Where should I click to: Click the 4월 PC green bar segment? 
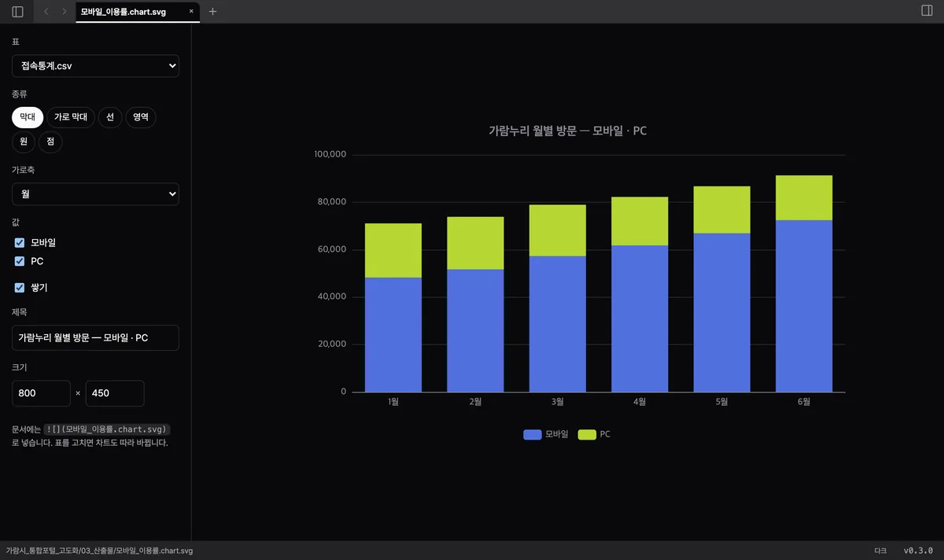640,221
